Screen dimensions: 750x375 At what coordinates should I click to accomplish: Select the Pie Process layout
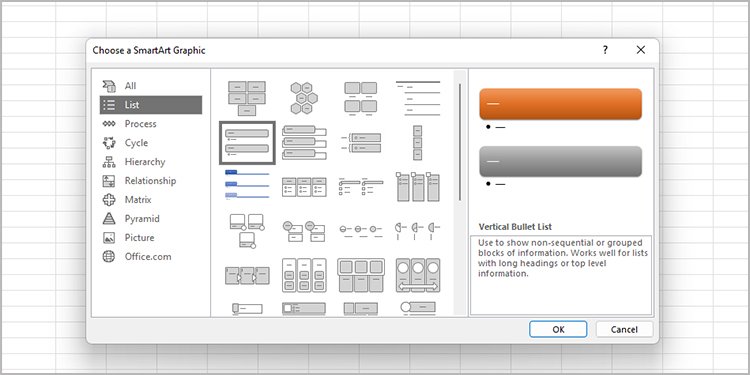(x=418, y=230)
